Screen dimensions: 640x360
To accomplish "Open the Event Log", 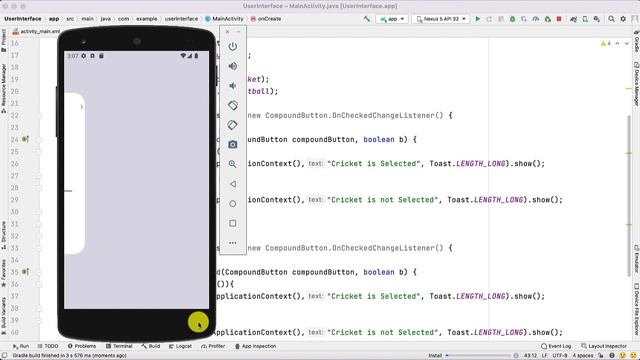I will (556, 346).
